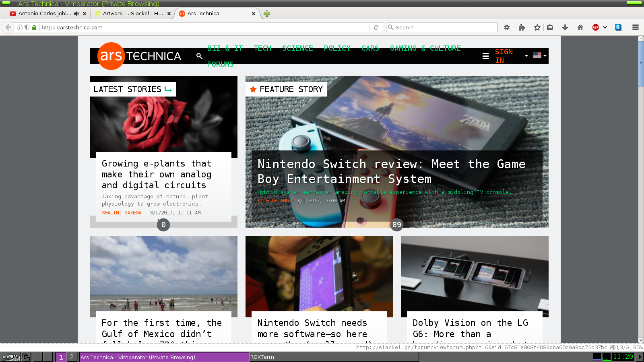The width and height of the screenshot is (644, 362).
Task: Open the preferences gear icon in toolbar
Action: tap(507, 27)
